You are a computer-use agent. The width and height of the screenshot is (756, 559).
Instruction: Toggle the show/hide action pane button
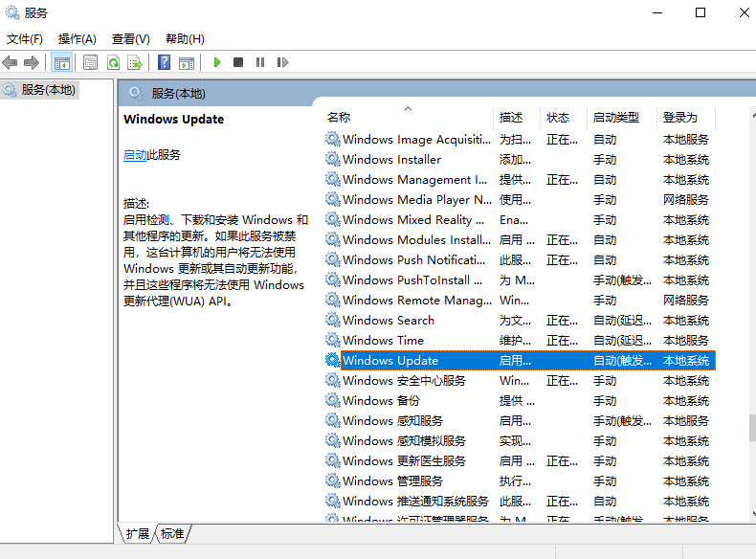click(187, 62)
